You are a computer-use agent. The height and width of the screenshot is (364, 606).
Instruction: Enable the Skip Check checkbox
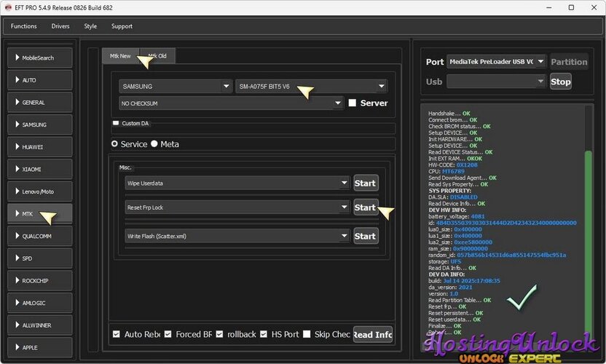[x=307, y=334]
